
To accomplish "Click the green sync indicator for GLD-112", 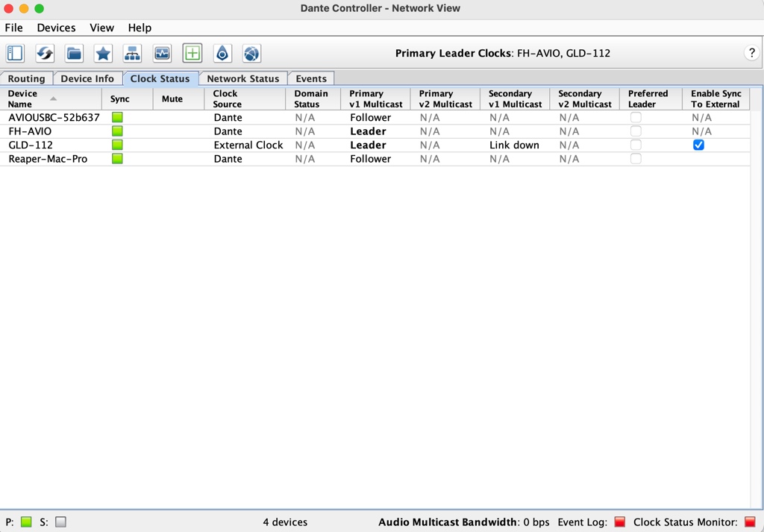I will (x=117, y=145).
